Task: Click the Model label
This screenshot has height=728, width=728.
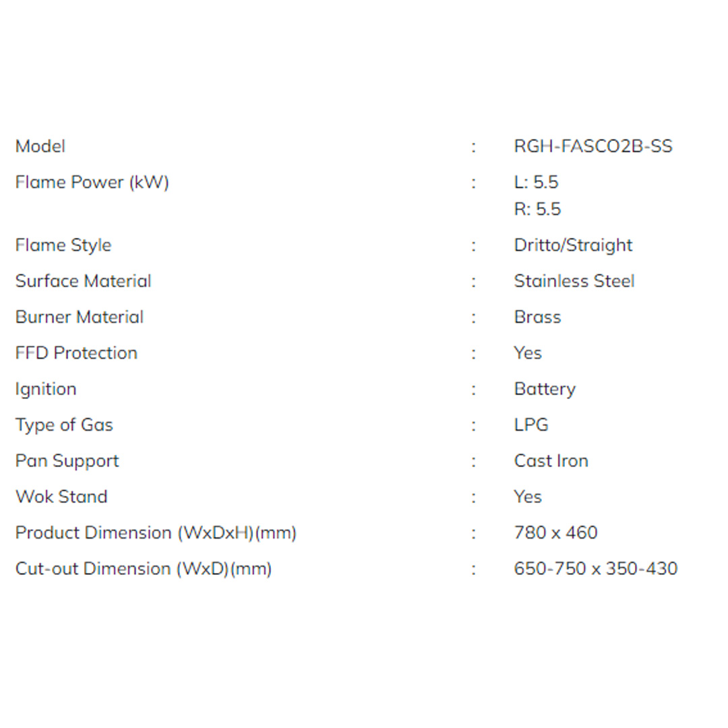Action: [x=40, y=146]
